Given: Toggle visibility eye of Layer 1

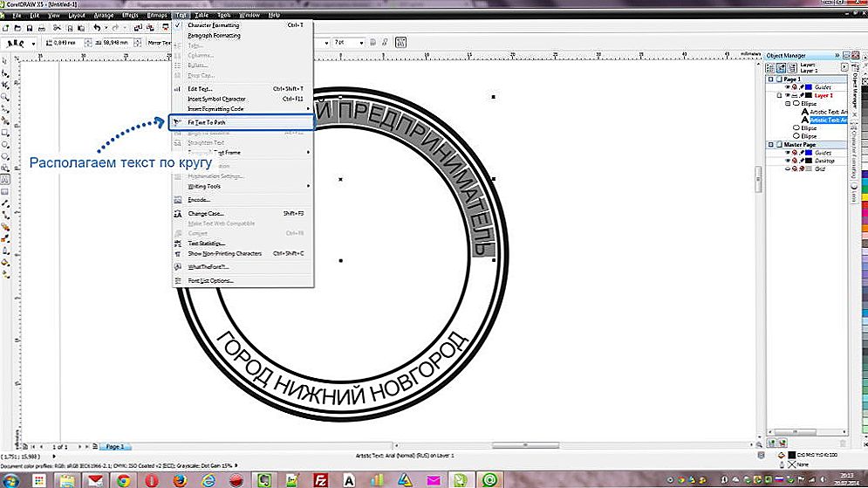Looking at the screenshot, I should (x=787, y=95).
